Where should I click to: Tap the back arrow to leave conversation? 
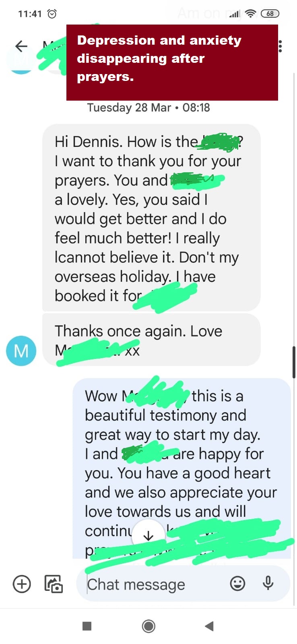[21, 46]
